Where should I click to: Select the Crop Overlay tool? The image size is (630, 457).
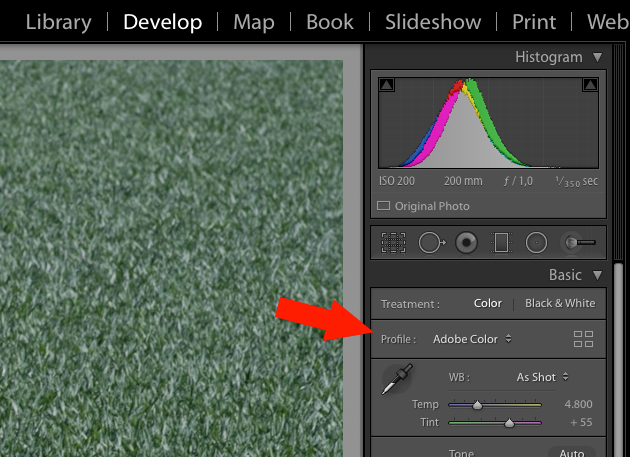point(393,242)
